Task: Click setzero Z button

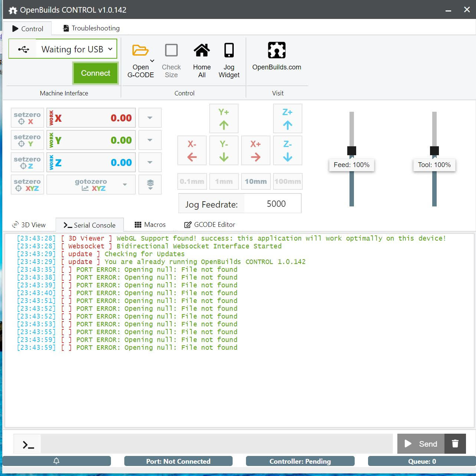Action: click(27, 162)
